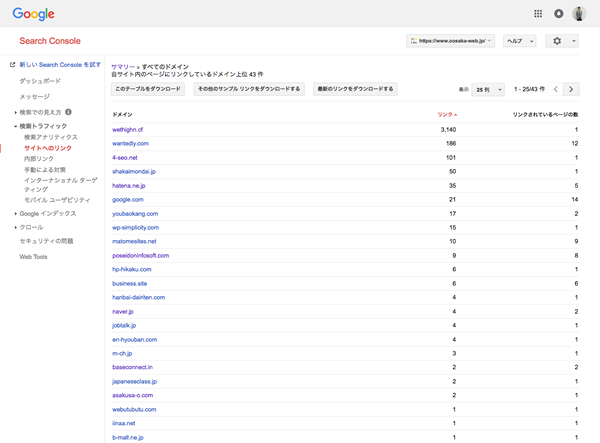Open メッセージ in sidebar
The width and height of the screenshot is (600, 443).
tap(34, 96)
